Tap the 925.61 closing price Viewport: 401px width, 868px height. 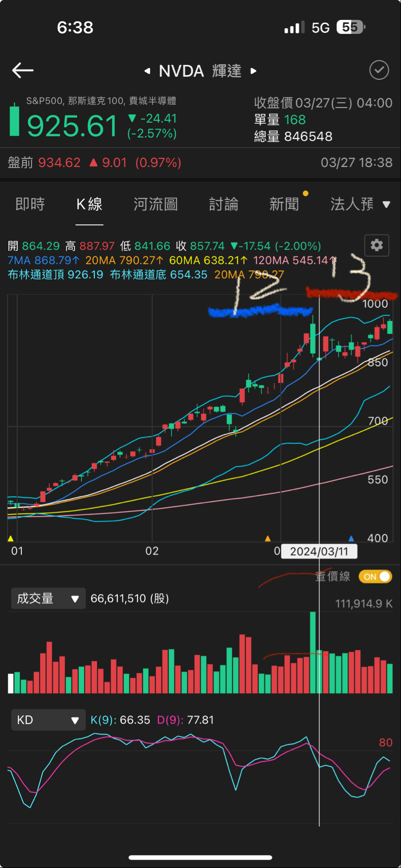click(72, 126)
